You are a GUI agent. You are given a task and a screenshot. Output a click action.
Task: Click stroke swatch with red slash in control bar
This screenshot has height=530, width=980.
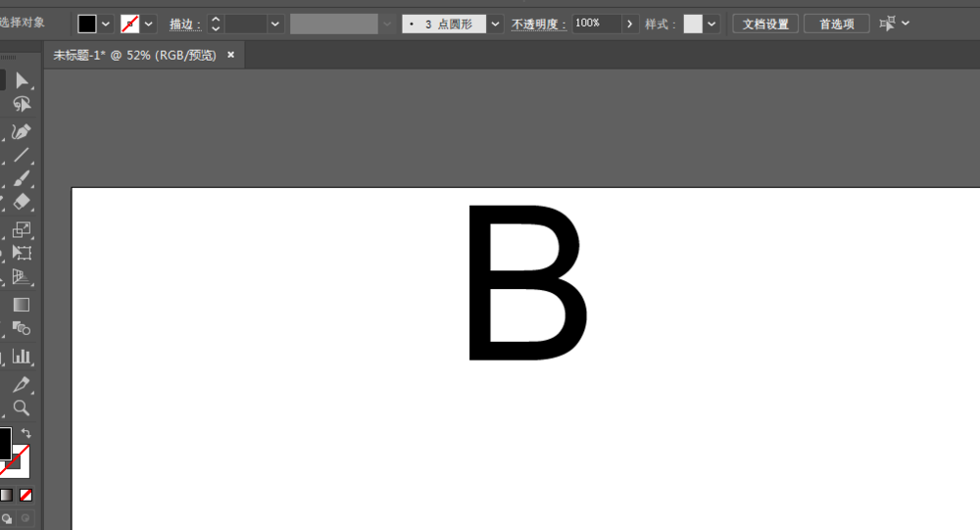[x=130, y=24]
